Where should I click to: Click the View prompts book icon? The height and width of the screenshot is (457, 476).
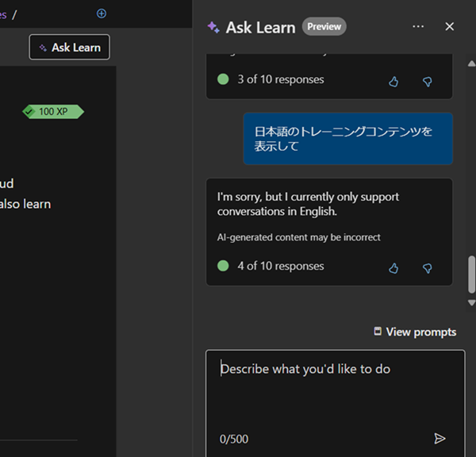(x=378, y=331)
